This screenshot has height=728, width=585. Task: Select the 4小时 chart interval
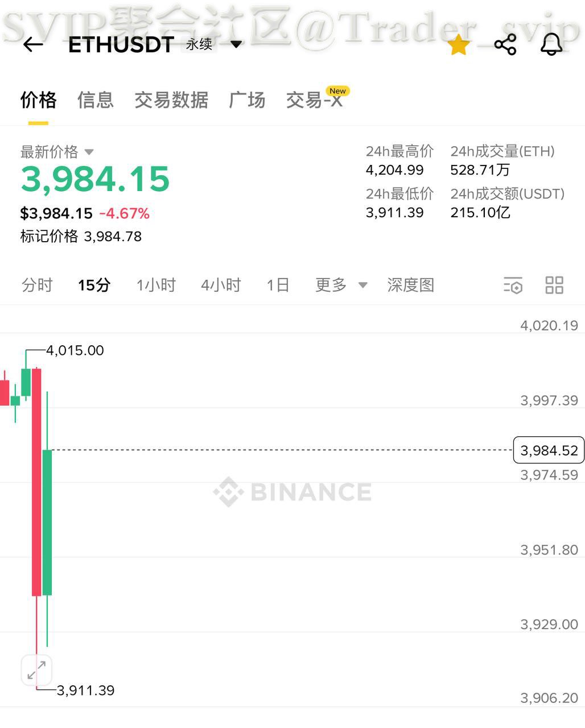(221, 285)
